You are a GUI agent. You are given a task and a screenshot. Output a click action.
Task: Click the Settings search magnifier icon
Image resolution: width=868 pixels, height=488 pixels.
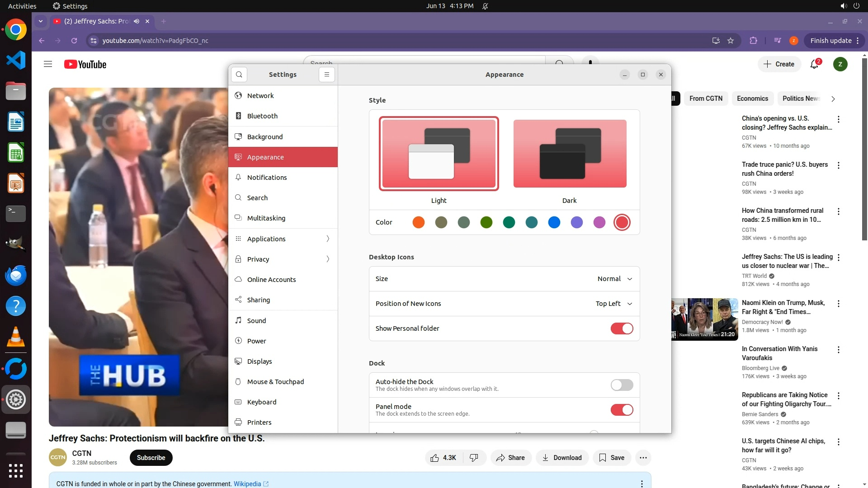tap(239, 75)
